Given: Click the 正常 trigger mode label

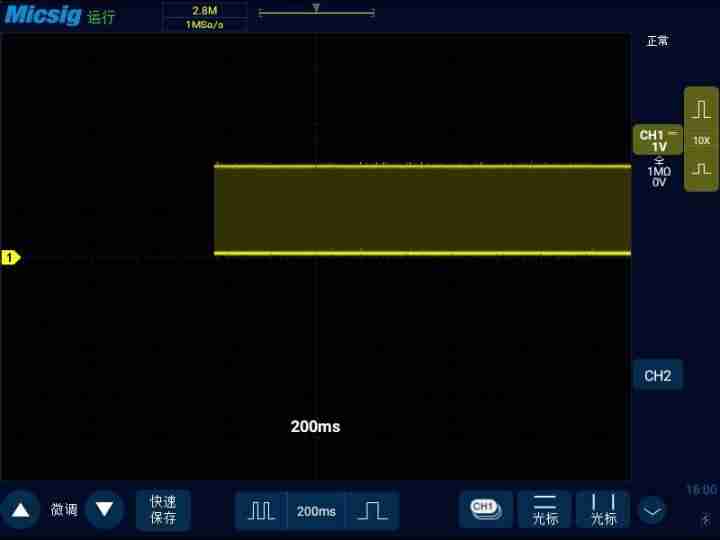Looking at the screenshot, I should [x=657, y=41].
